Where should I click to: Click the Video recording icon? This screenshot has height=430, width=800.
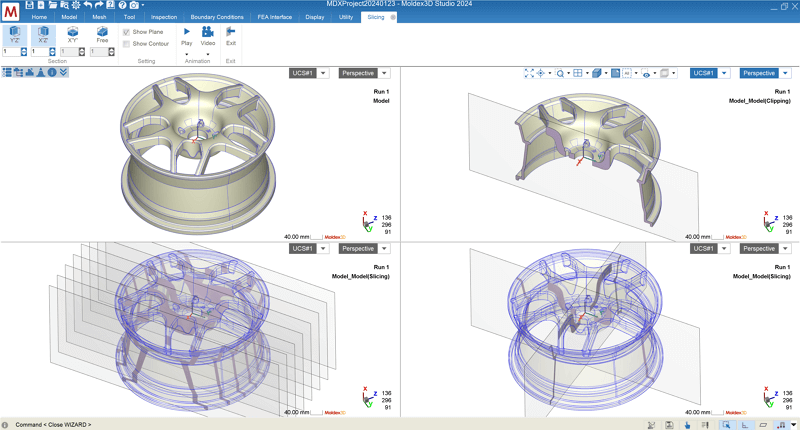(208, 35)
